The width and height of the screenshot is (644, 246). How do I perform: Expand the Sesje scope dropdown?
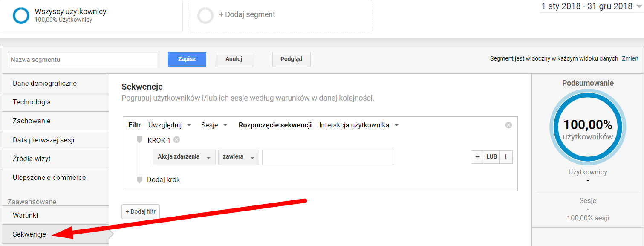point(214,125)
